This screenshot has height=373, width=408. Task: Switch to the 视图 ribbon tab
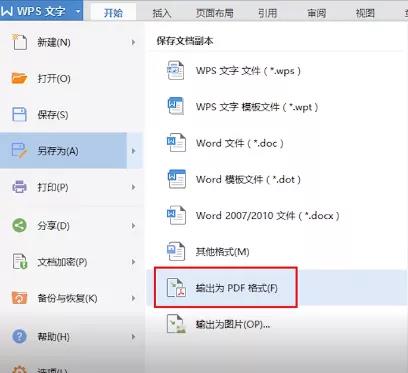365,13
